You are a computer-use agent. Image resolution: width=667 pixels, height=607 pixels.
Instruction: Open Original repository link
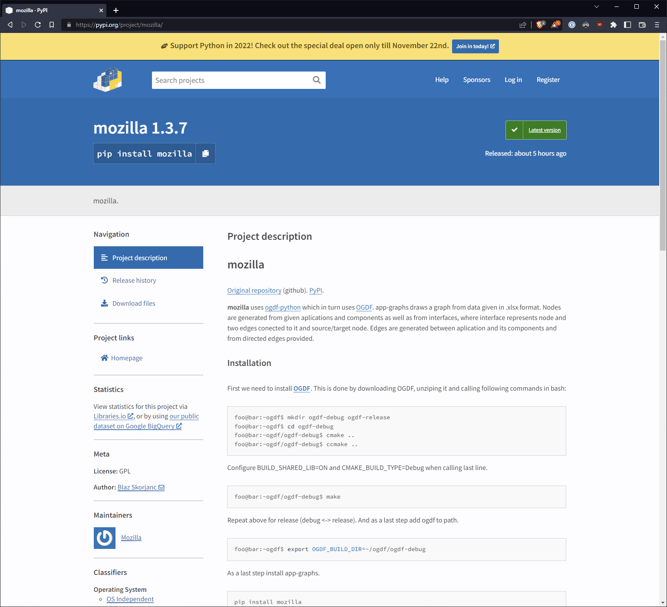click(254, 291)
